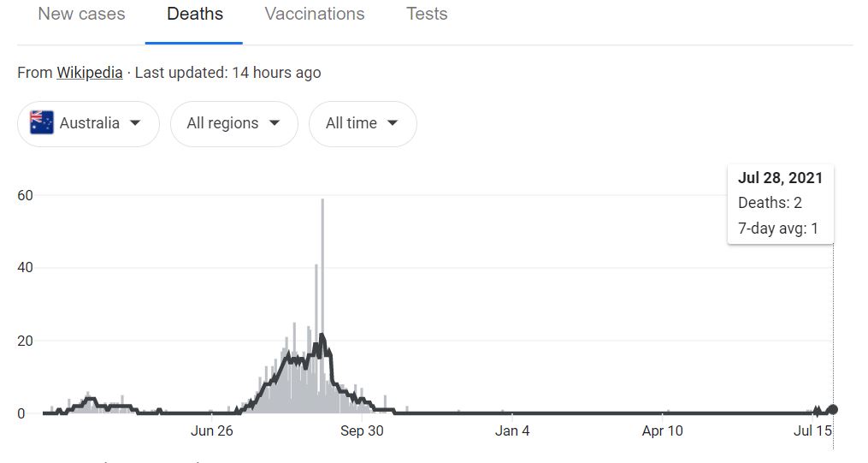Open the Vaccinations tab
Image resolution: width=868 pixels, height=463 pixels.
click(x=315, y=14)
